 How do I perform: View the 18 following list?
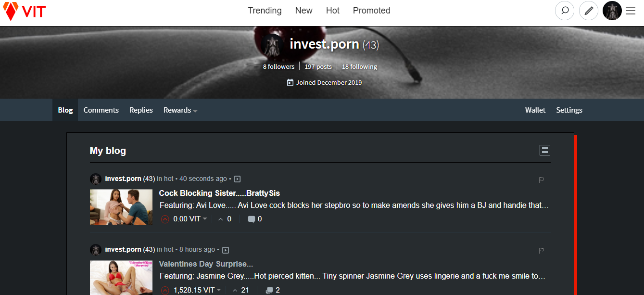[x=359, y=66]
